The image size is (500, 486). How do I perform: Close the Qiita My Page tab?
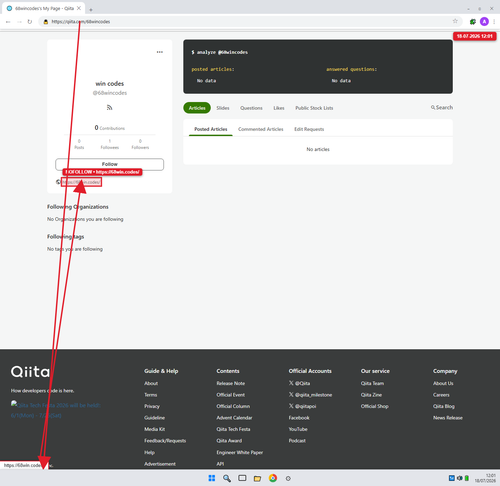[x=79, y=8]
